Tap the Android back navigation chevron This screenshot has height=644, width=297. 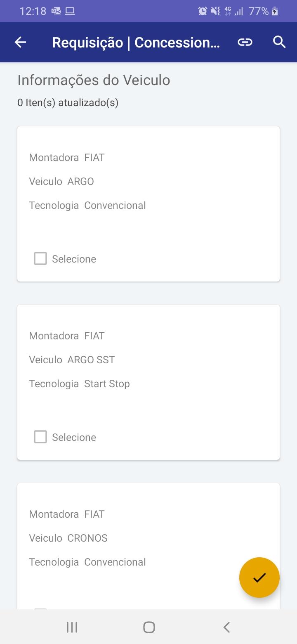point(226,627)
